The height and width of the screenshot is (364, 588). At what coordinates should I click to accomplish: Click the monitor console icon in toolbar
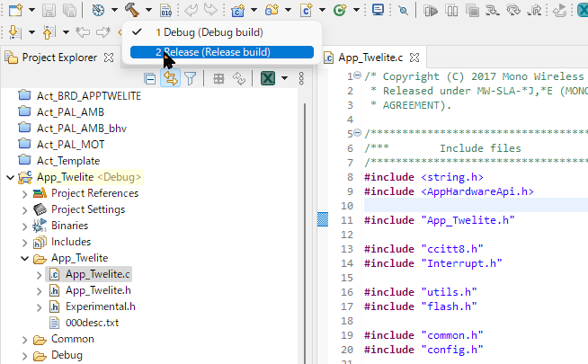(378, 10)
